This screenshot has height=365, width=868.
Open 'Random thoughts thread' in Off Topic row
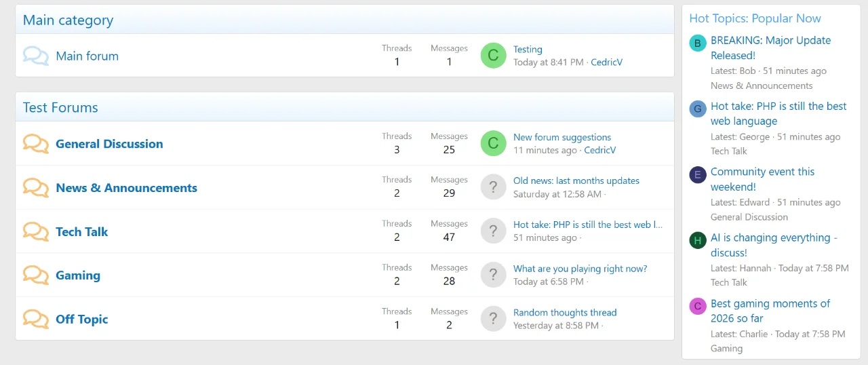point(565,313)
